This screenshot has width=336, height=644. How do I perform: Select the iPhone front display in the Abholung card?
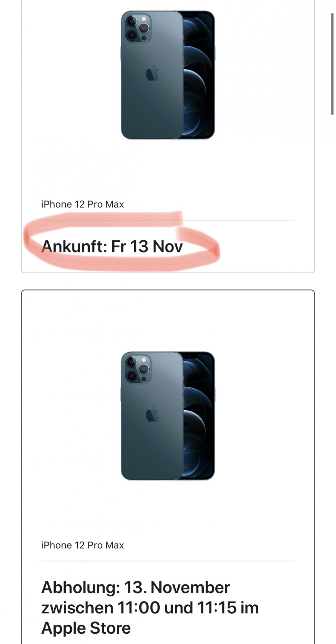click(198, 416)
